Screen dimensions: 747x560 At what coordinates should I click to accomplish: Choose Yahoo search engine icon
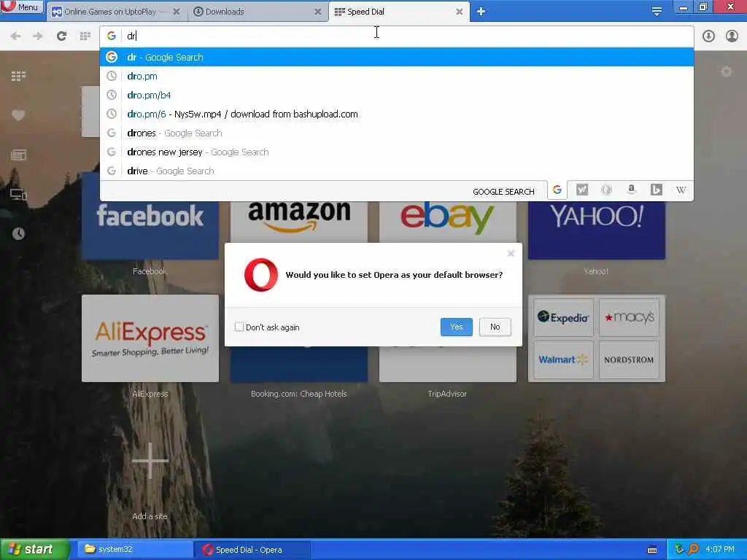coord(581,190)
